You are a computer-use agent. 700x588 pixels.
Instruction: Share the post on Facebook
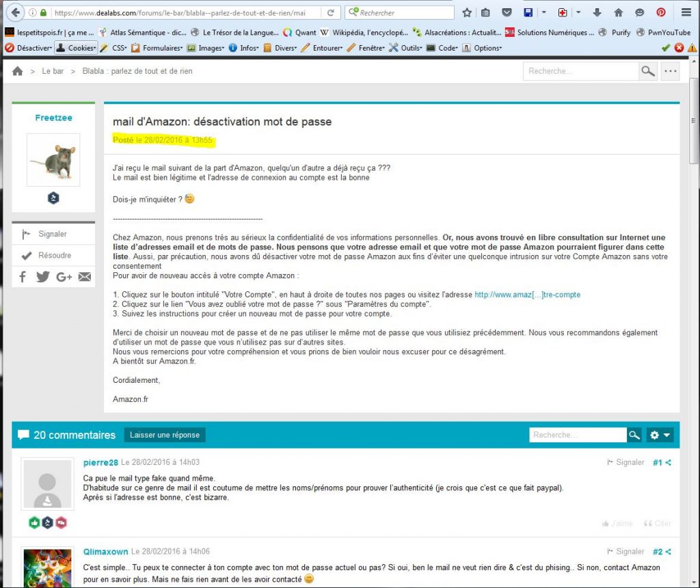(23, 276)
